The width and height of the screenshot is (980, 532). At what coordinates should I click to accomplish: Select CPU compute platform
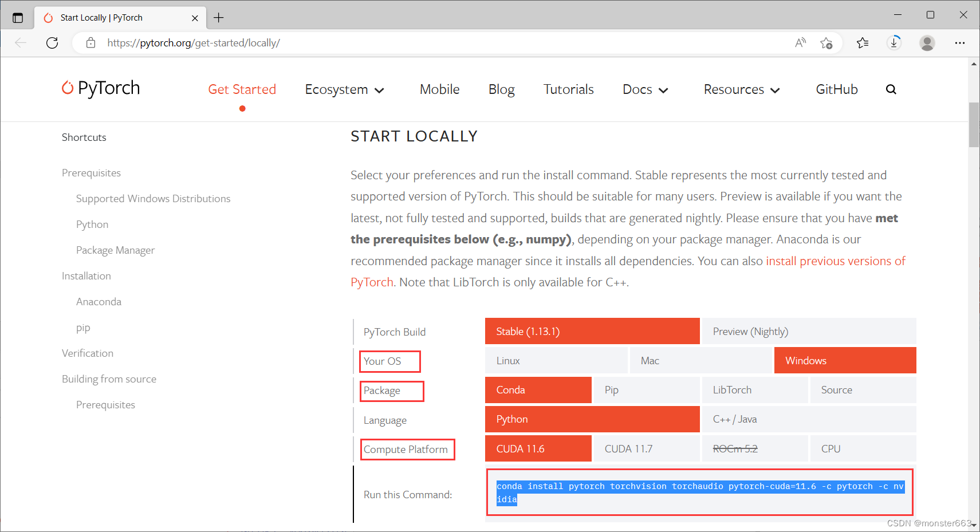(863, 448)
